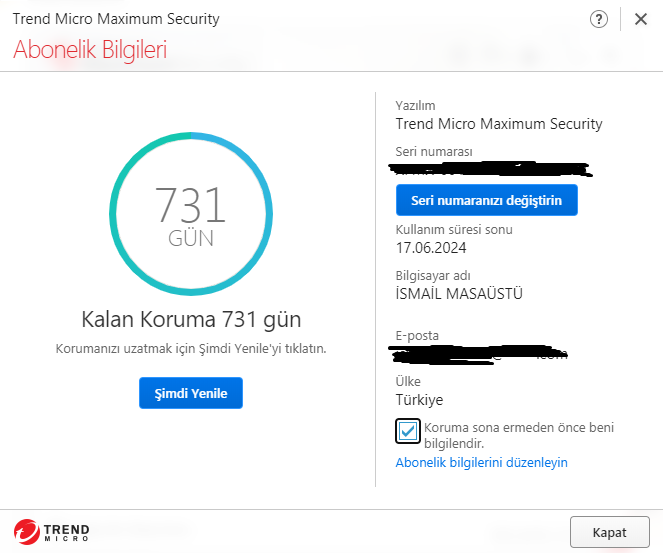Click the Trend Micro logo

pos(52,531)
